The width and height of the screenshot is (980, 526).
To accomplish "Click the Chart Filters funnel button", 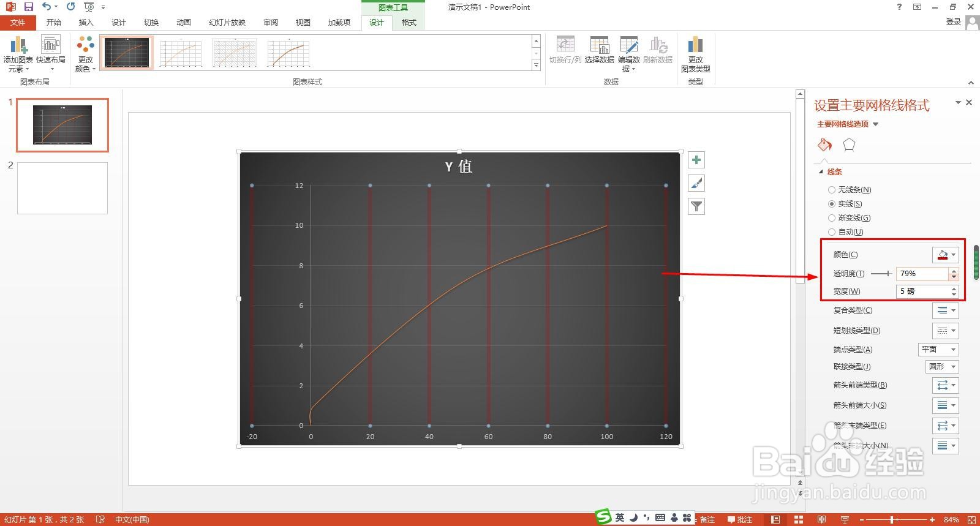I will [x=696, y=206].
